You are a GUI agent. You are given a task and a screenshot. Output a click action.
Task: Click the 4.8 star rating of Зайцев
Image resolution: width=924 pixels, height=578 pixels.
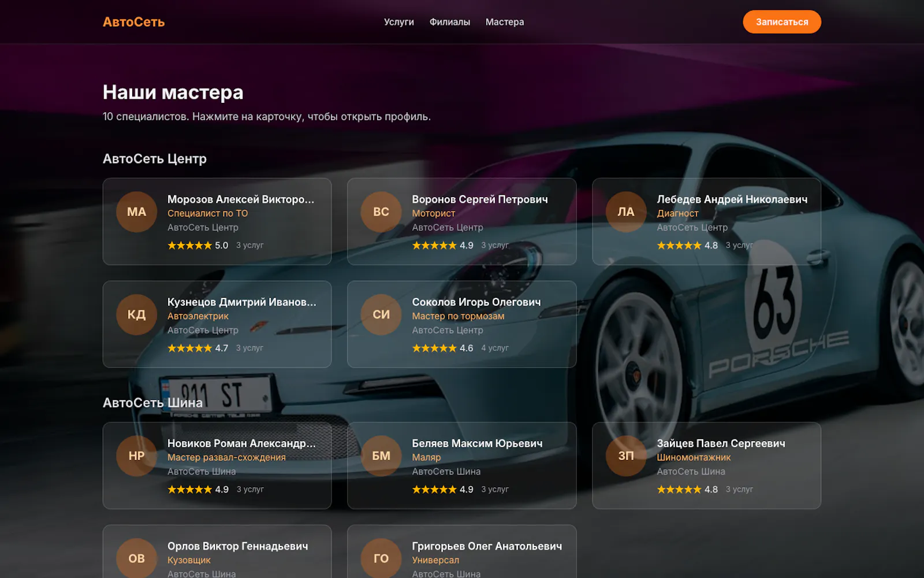[x=687, y=490]
